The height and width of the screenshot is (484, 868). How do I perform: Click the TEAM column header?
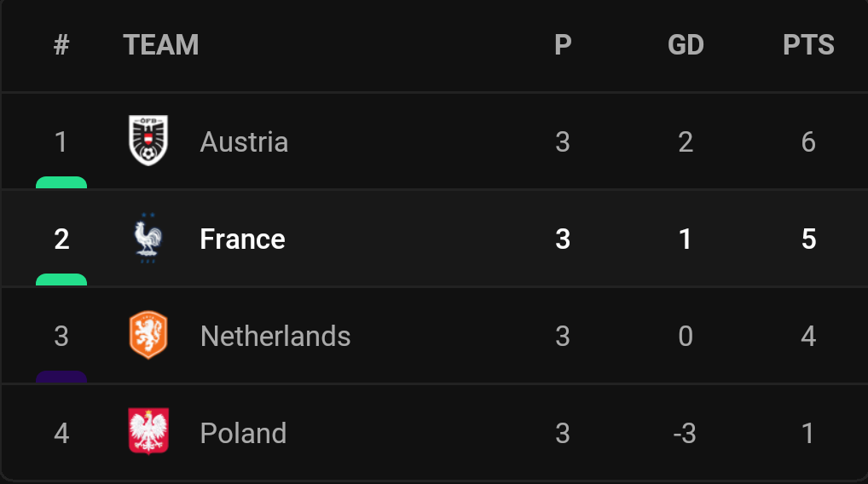(x=161, y=45)
